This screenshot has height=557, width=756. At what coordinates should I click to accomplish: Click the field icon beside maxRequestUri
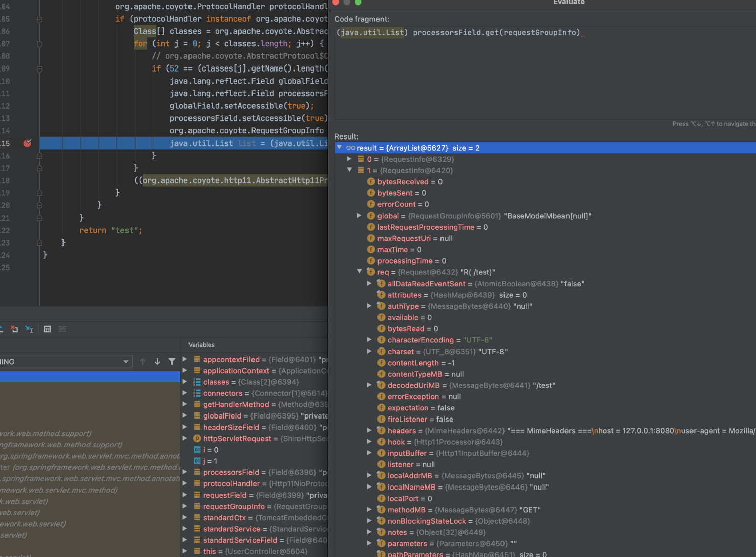tap(371, 238)
